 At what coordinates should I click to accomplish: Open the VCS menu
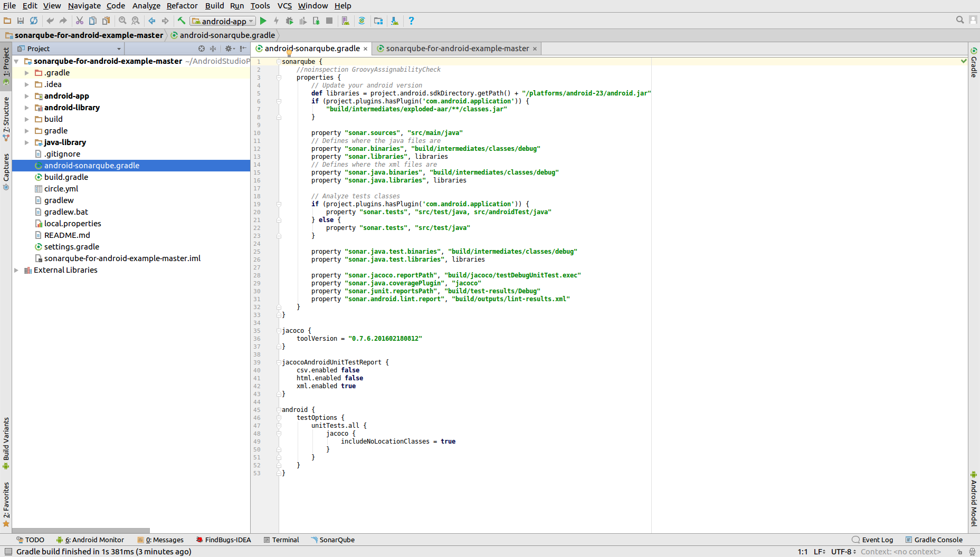pos(284,6)
